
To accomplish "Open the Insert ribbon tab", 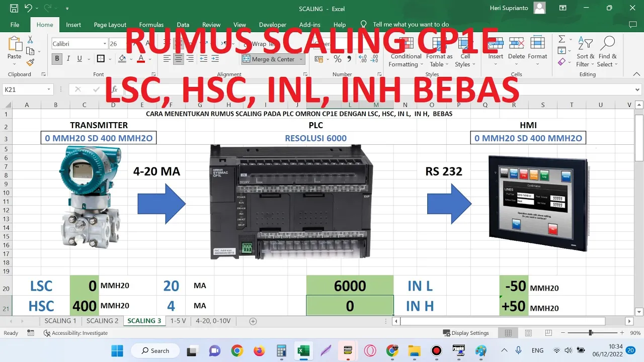I will (73, 25).
